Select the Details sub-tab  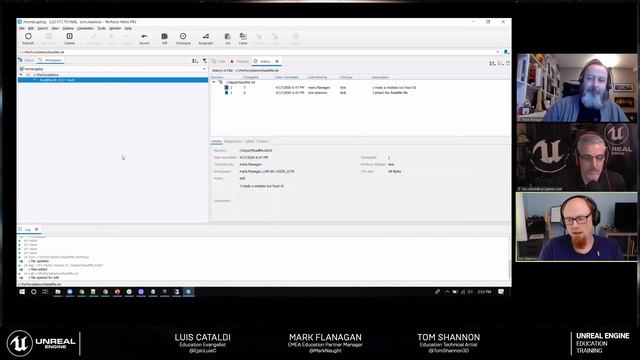[x=216, y=141]
